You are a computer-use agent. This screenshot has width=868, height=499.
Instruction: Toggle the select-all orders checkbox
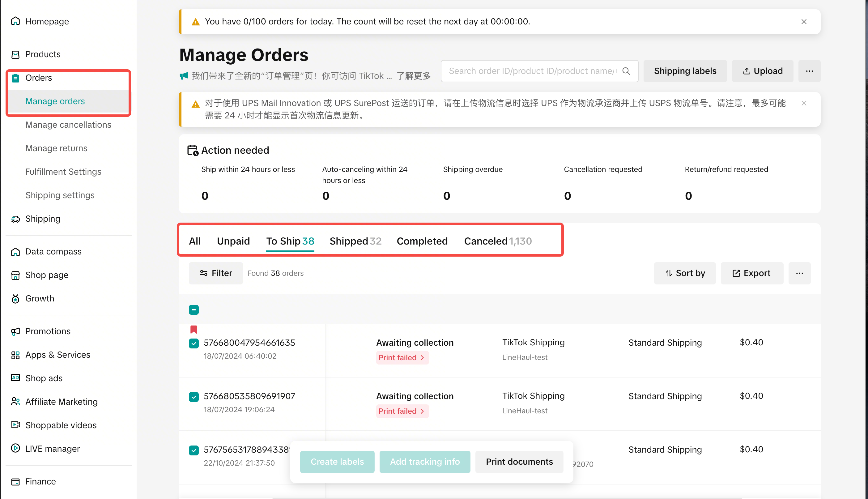(194, 310)
